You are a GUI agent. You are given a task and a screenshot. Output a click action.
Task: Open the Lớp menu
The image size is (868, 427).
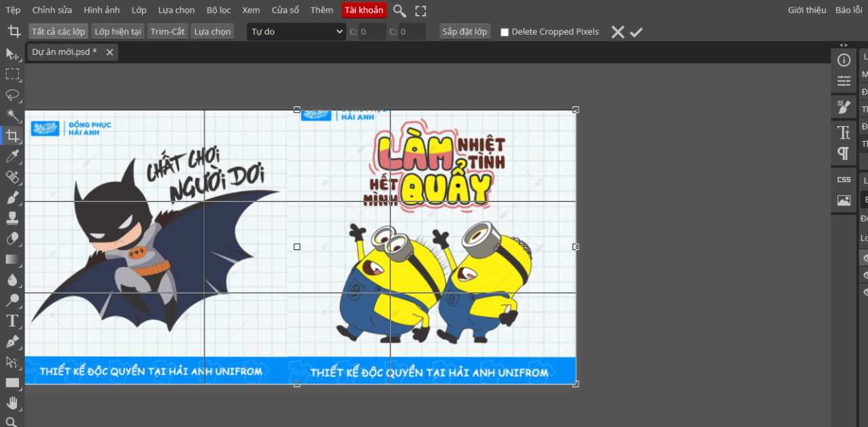pyautogui.click(x=139, y=10)
